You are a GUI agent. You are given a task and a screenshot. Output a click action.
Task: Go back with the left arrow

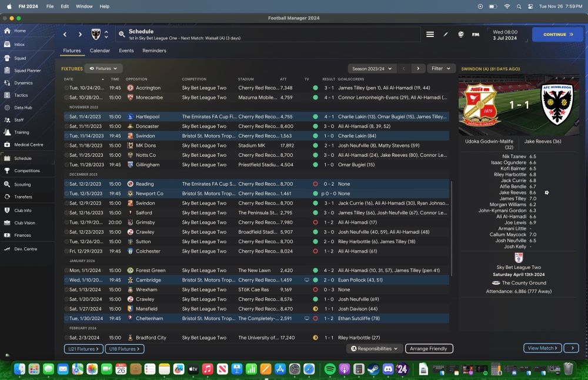click(65, 35)
